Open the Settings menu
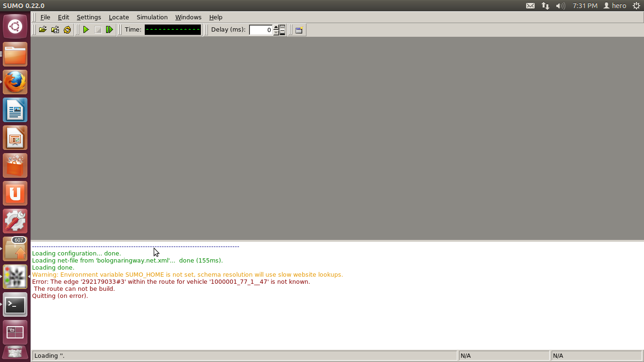Image resolution: width=644 pixels, height=362 pixels. pyautogui.click(x=89, y=17)
